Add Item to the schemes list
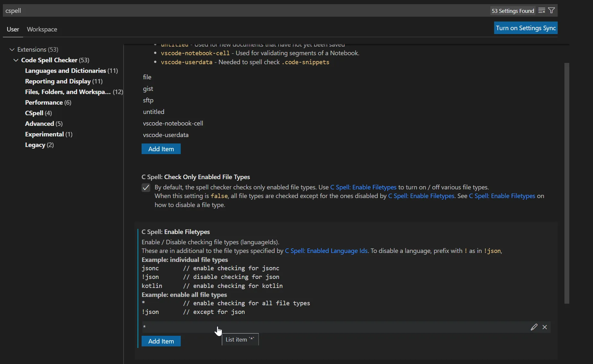Viewport: 593px width, 364px height. point(161,149)
